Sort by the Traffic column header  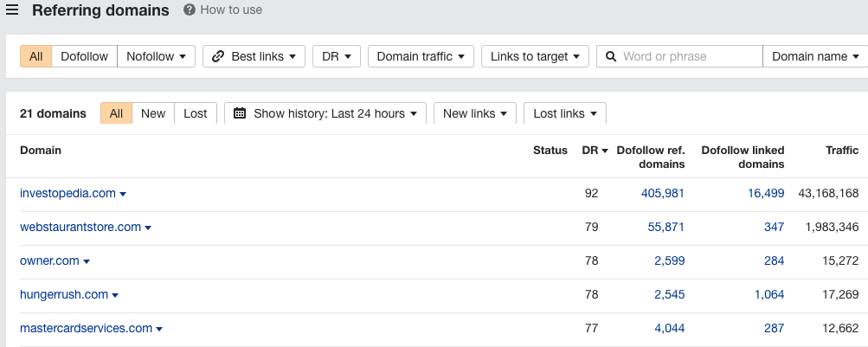tap(842, 150)
